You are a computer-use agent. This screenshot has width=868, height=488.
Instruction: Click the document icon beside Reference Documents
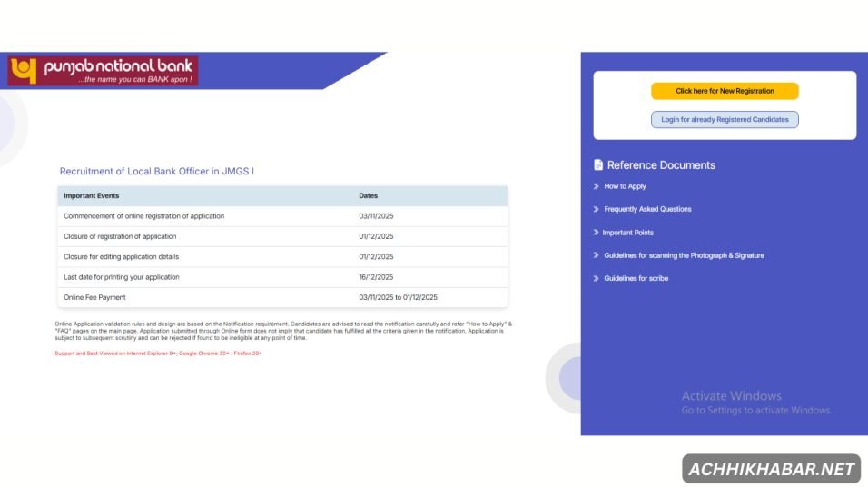point(598,165)
